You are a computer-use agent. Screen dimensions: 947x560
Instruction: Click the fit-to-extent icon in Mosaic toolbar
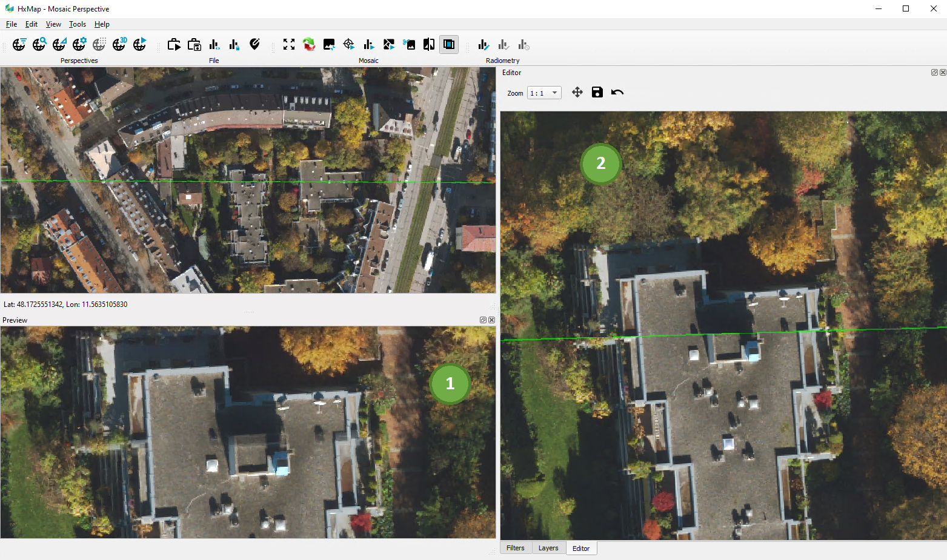(289, 44)
